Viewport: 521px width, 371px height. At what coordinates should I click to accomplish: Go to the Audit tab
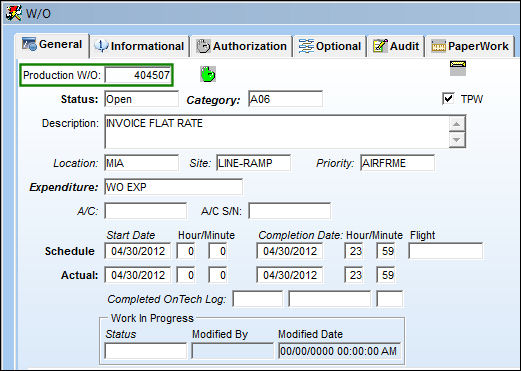pos(396,46)
